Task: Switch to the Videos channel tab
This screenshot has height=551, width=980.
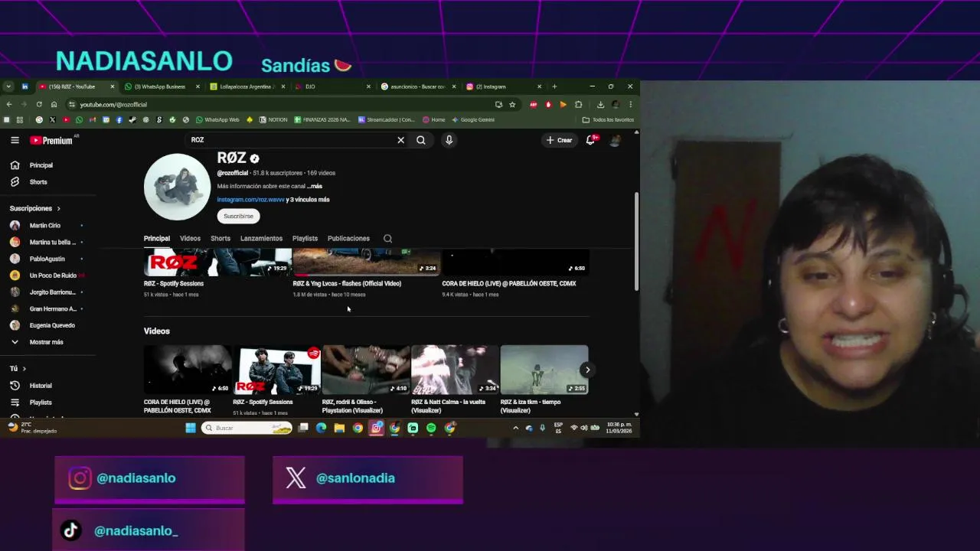Action: tap(190, 239)
